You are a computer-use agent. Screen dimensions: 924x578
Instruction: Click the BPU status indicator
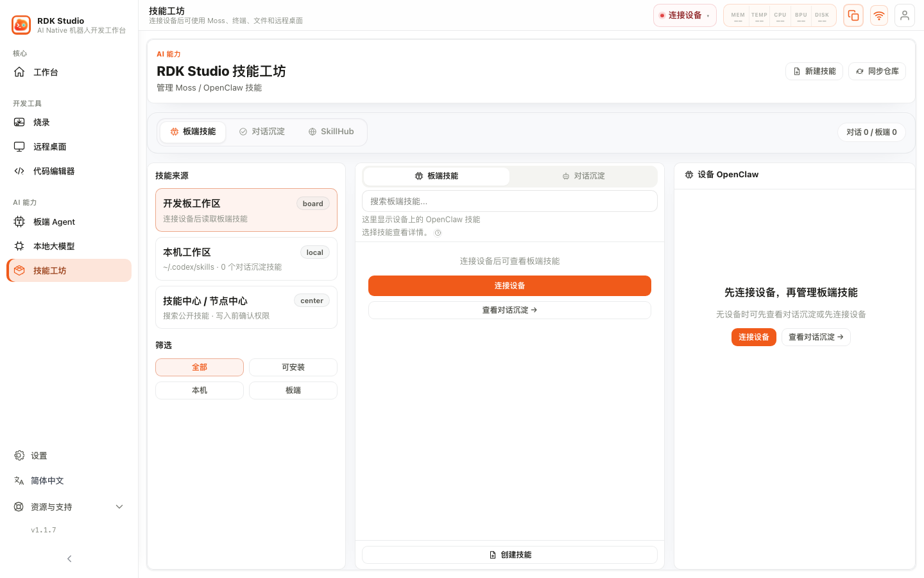[x=801, y=16]
